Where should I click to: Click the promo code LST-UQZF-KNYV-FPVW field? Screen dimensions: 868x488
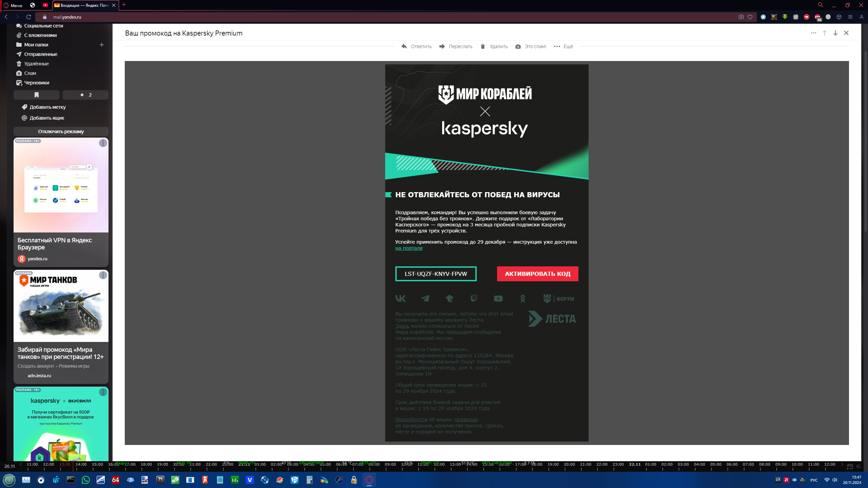tap(436, 274)
